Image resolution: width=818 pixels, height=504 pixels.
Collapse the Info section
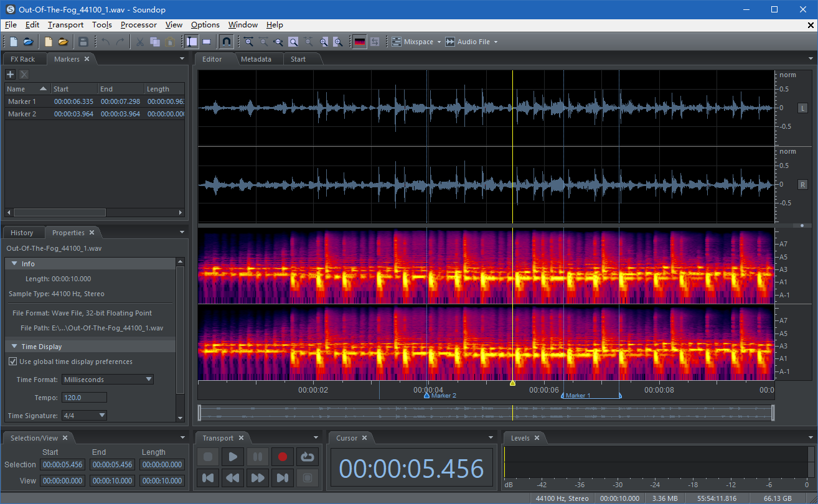pos(14,264)
